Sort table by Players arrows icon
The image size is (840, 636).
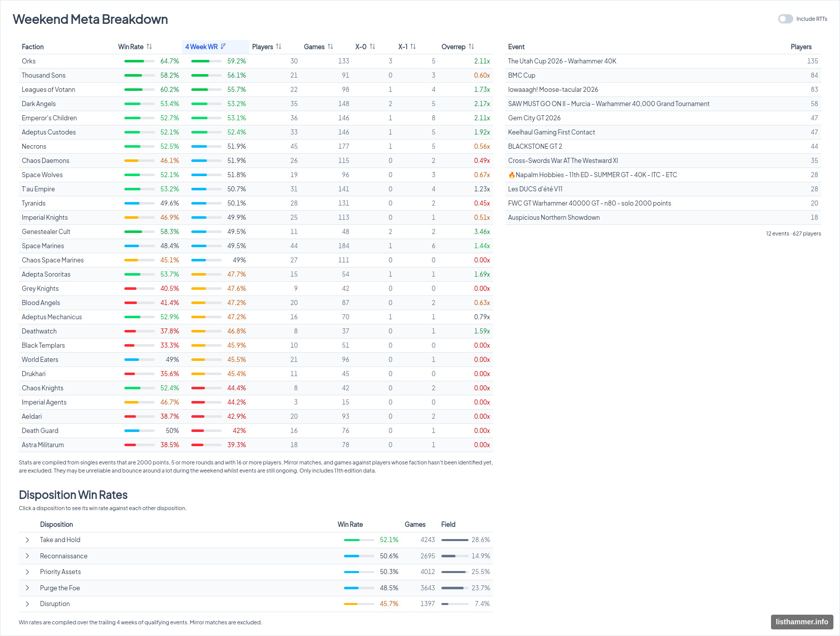278,47
